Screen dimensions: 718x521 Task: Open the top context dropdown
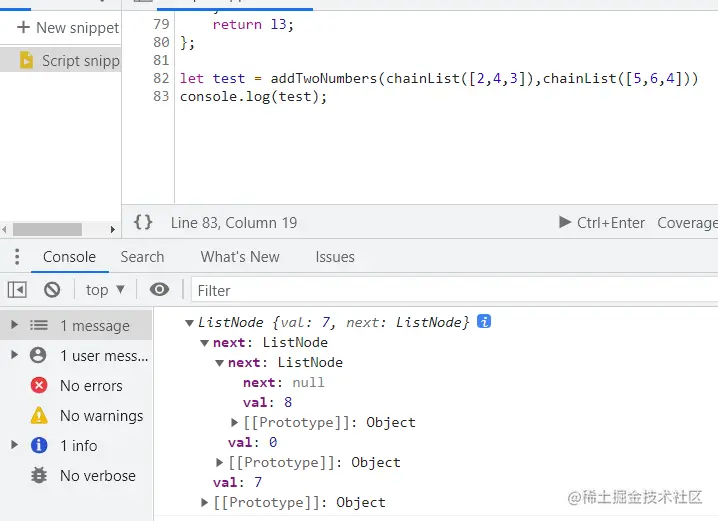tap(105, 290)
